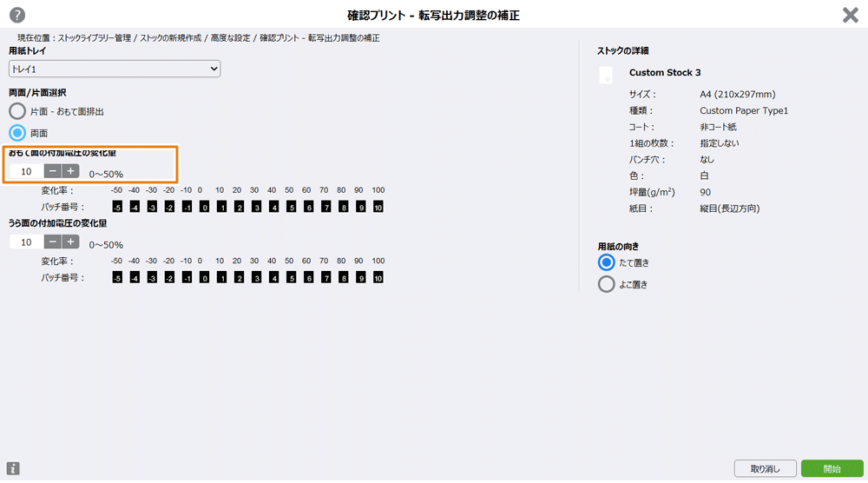Select the 両面 radio button
The height and width of the screenshot is (483, 868).
[17, 133]
